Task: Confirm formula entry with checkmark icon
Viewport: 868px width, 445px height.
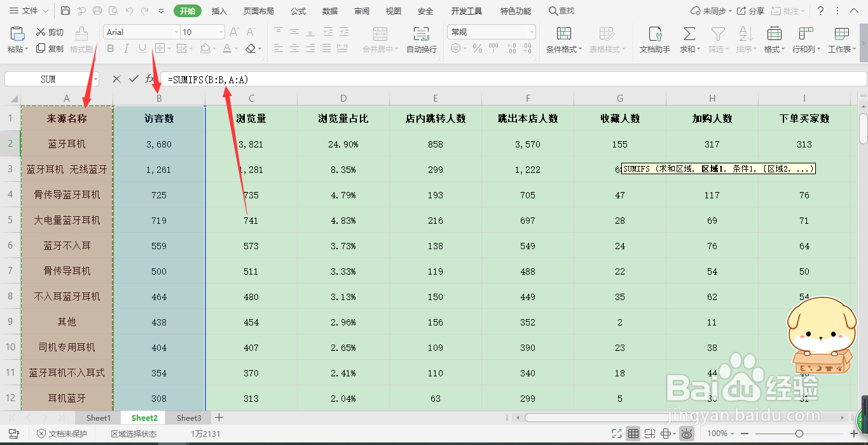Action: 133,79
